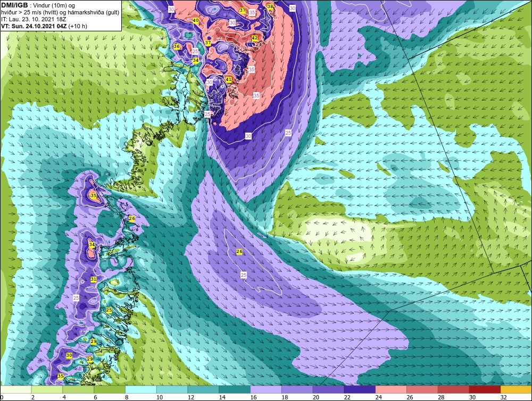
Task: Pick the 2–4 m/s light green legend swatch
Action: click(x=47, y=389)
